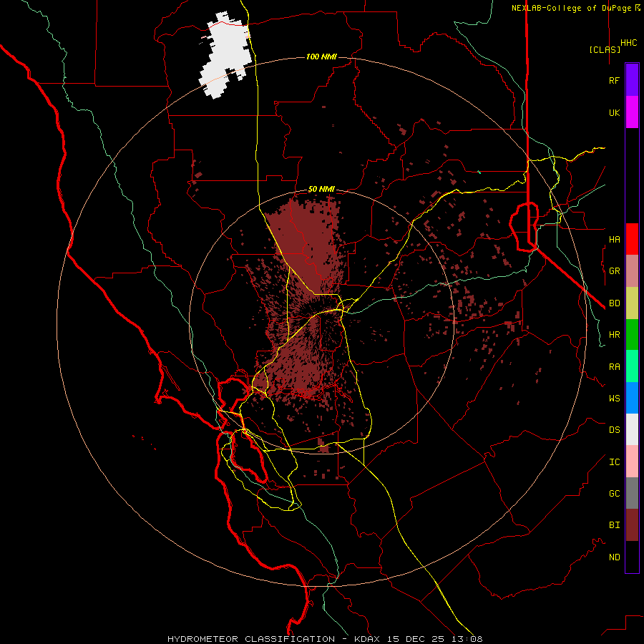Click the 'WS' legend label
This screenshot has width=644, height=644.
pos(614,398)
